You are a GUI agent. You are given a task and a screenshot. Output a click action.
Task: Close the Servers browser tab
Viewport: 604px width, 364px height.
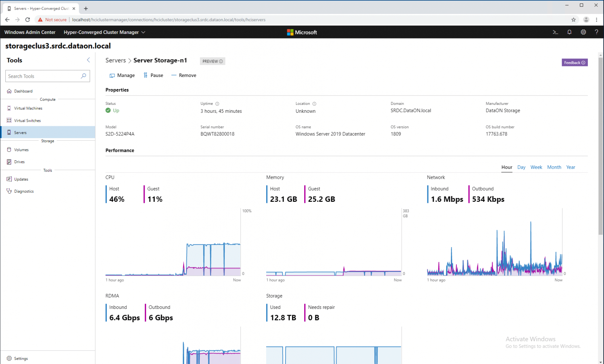[x=74, y=8]
